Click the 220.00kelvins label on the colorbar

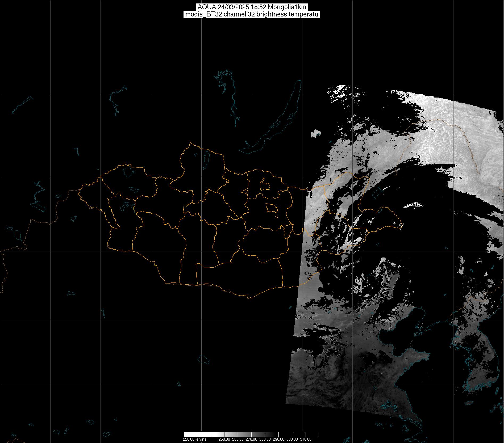click(195, 439)
